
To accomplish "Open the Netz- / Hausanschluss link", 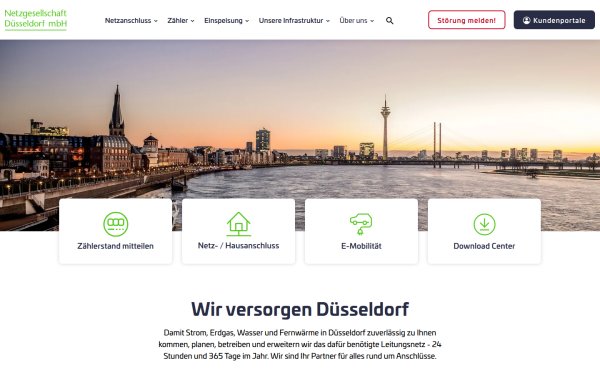I will [238, 246].
